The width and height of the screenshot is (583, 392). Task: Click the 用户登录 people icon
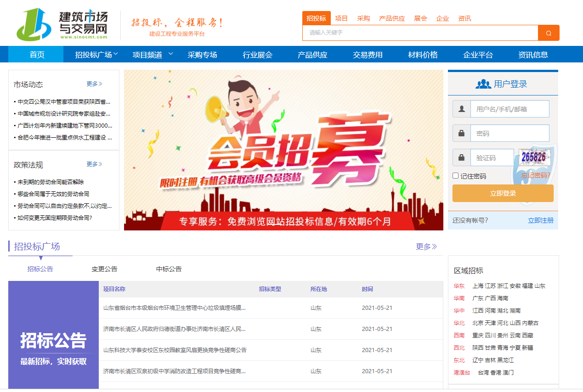click(483, 84)
